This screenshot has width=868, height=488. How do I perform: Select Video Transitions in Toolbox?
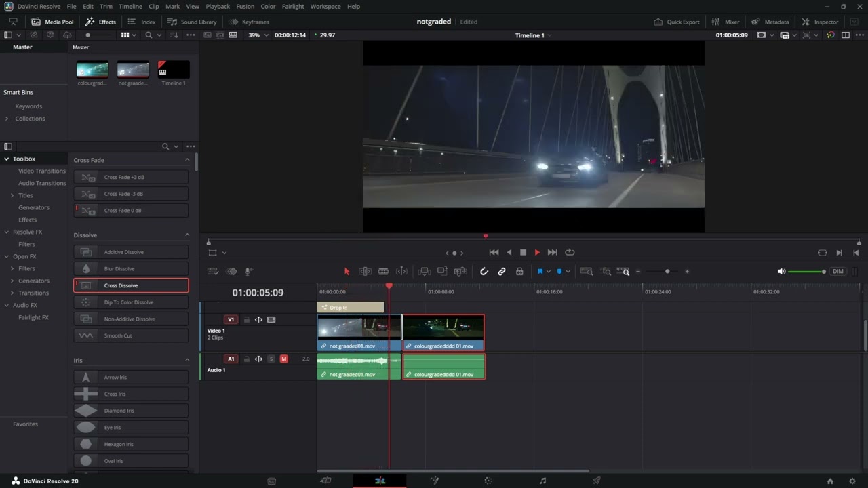[42, 171]
